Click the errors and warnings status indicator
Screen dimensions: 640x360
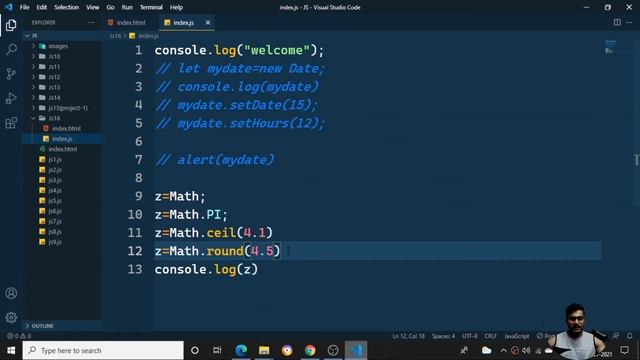19,336
